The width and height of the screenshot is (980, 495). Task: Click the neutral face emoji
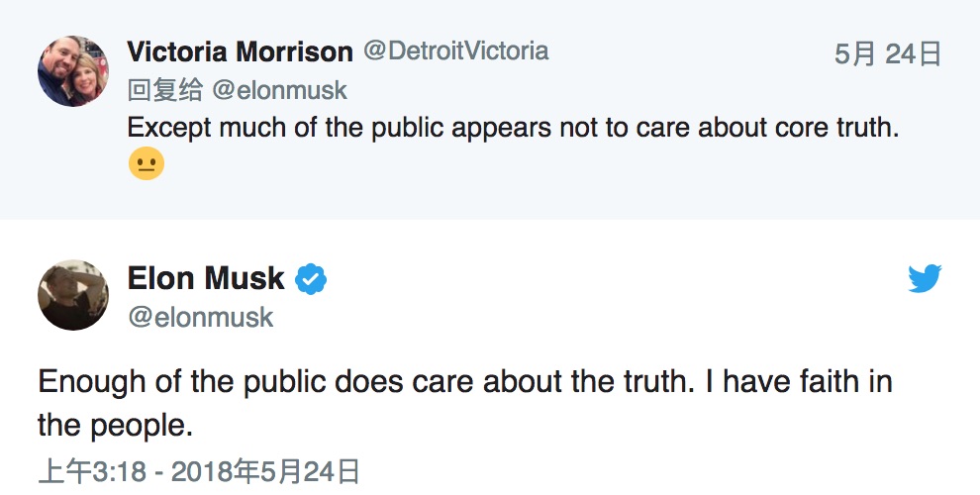(x=145, y=164)
